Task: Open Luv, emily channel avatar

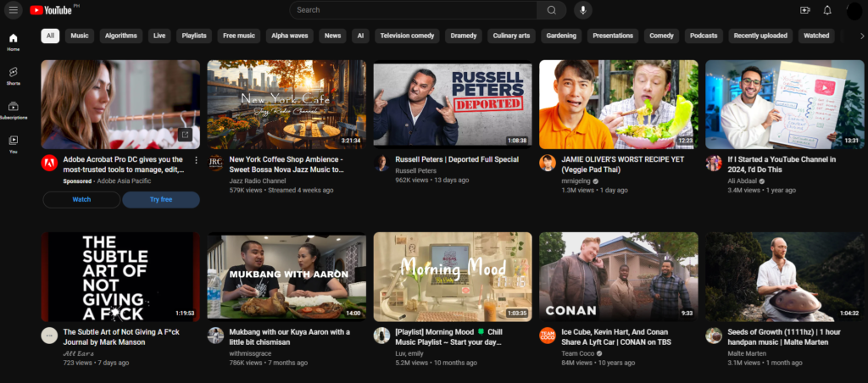Action: [381, 336]
